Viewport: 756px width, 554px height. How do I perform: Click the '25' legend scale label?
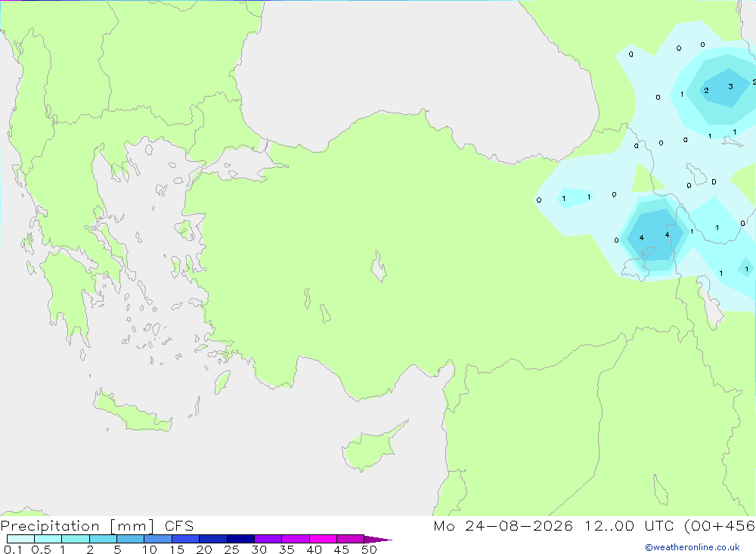coord(232,549)
